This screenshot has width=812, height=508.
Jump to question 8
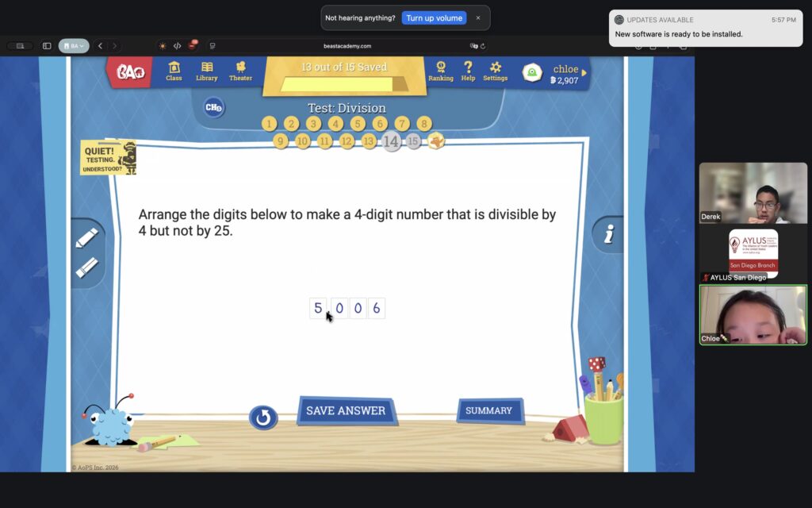[x=424, y=124]
